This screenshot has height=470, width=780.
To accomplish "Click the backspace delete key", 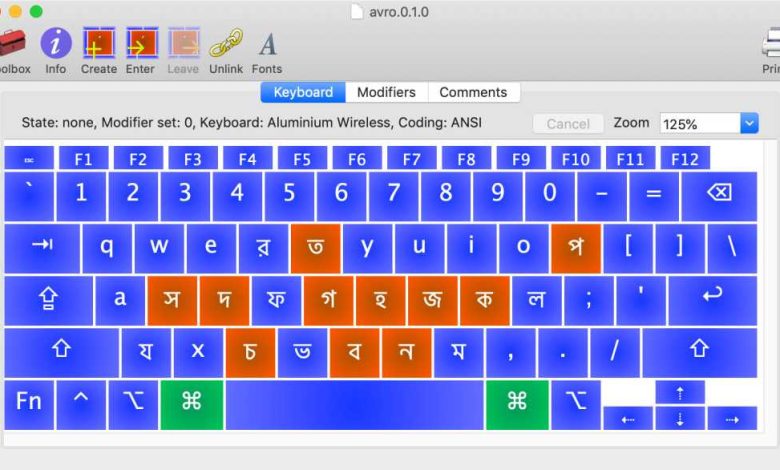I will [x=719, y=196].
